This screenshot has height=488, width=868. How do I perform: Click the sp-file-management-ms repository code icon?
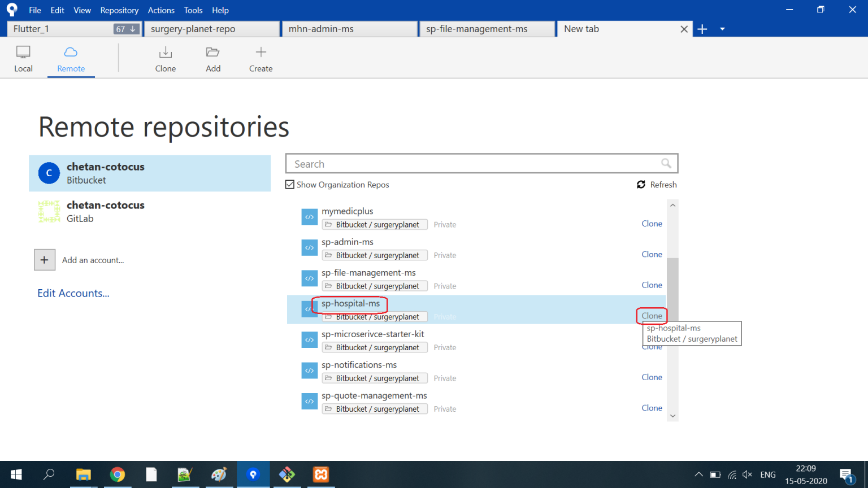[x=309, y=278]
